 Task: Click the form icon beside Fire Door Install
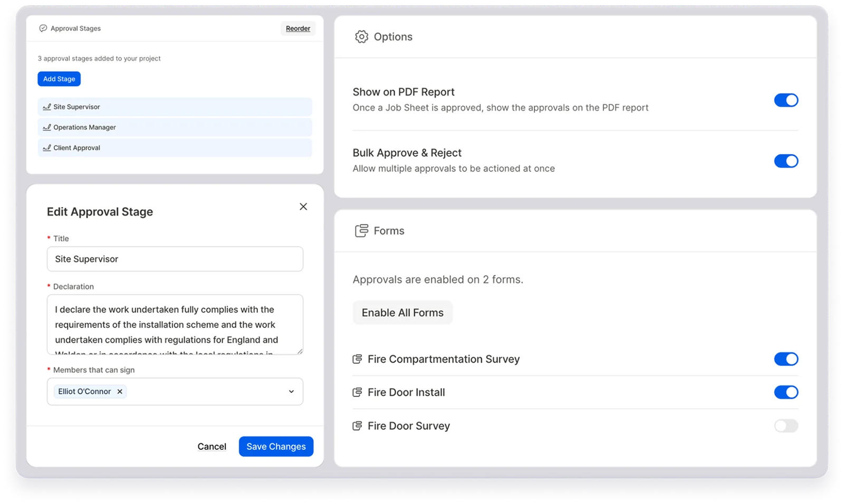pos(357,392)
